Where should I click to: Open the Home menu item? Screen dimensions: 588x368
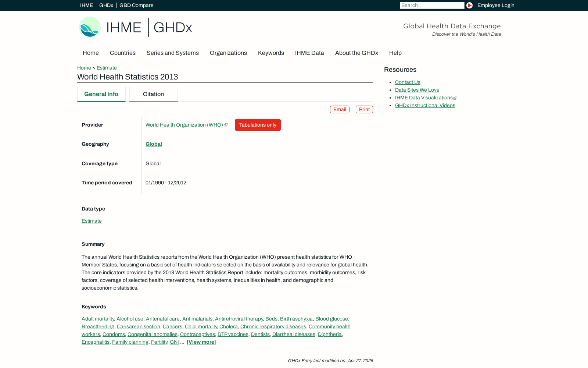(x=91, y=53)
